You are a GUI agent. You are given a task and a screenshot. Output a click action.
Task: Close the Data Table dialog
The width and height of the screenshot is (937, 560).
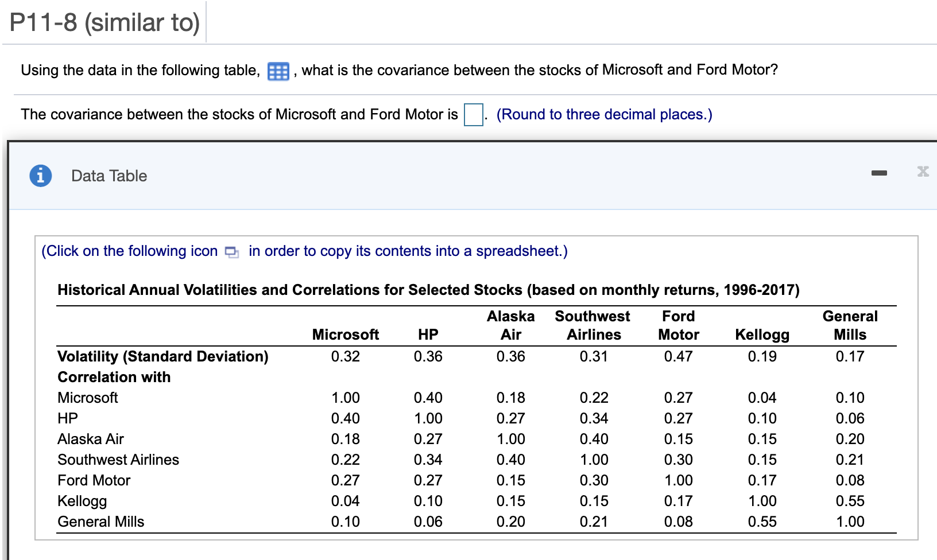923,171
